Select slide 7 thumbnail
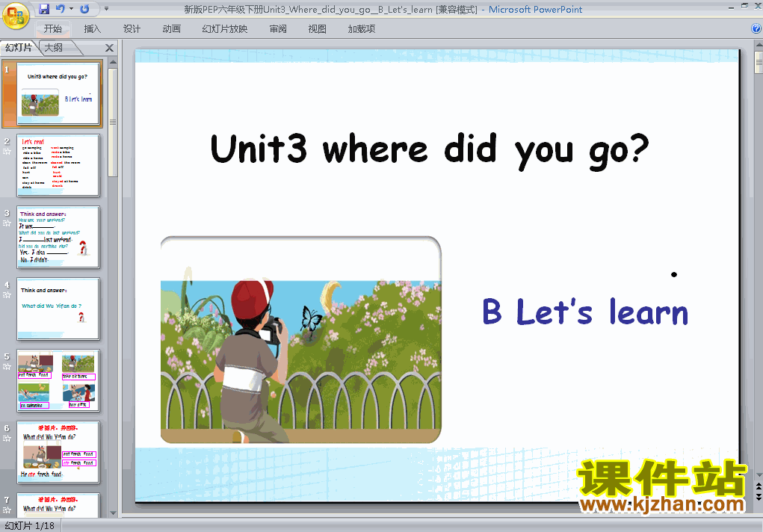Viewport: 763px width, 532px height. (58, 505)
